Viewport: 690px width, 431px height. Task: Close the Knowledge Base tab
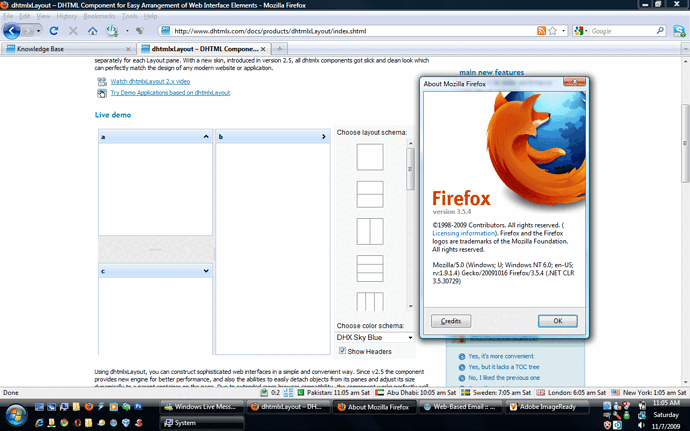click(x=128, y=49)
